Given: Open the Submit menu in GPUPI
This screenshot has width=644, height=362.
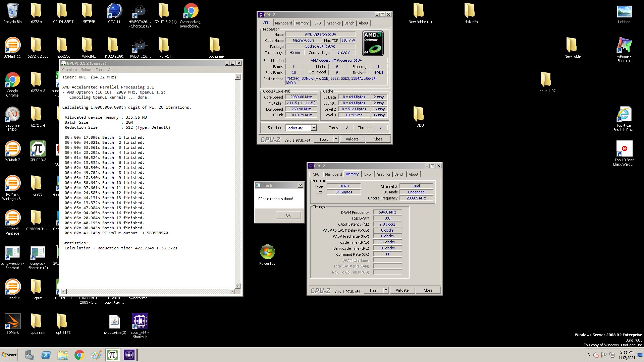Looking at the screenshot, I should point(86,70).
